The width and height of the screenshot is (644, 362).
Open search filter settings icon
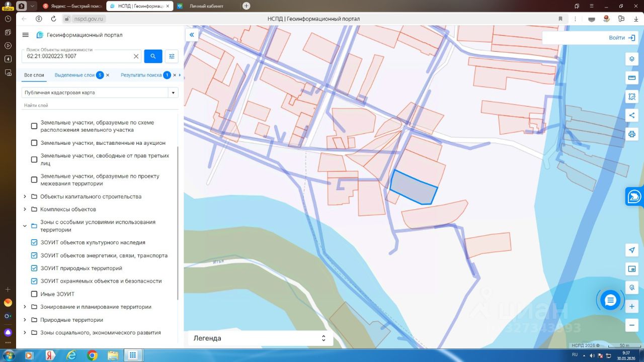(x=172, y=56)
